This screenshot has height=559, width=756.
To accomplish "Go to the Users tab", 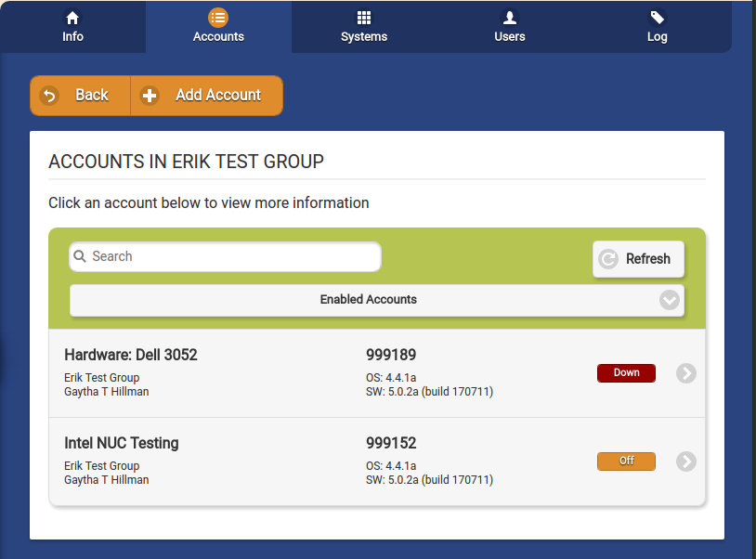I will pos(510,27).
